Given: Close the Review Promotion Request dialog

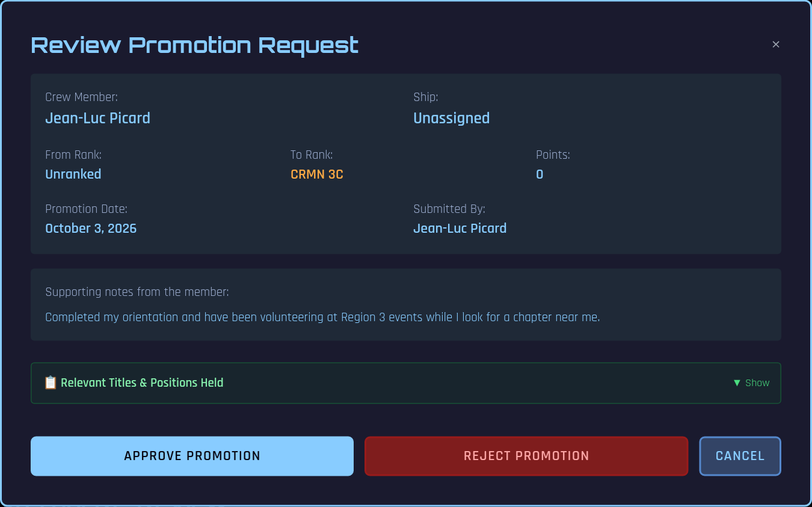Looking at the screenshot, I should (775, 44).
